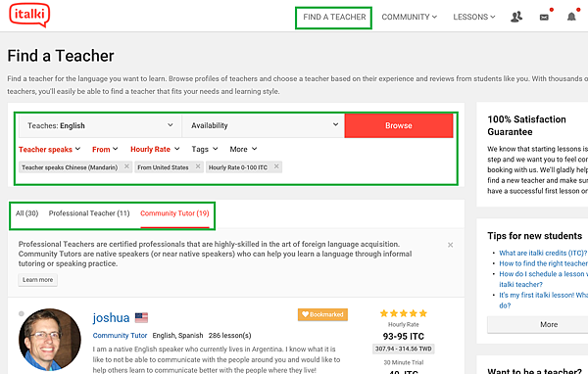
Task: Toggle the Bookmarked badge for joshua
Action: tap(322, 314)
